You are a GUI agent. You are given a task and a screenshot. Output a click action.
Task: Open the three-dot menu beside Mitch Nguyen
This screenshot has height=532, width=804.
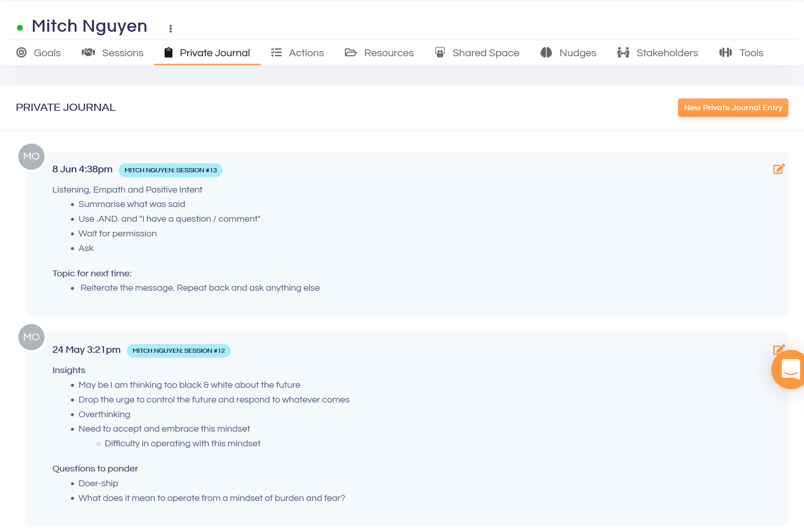(x=171, y=29)
